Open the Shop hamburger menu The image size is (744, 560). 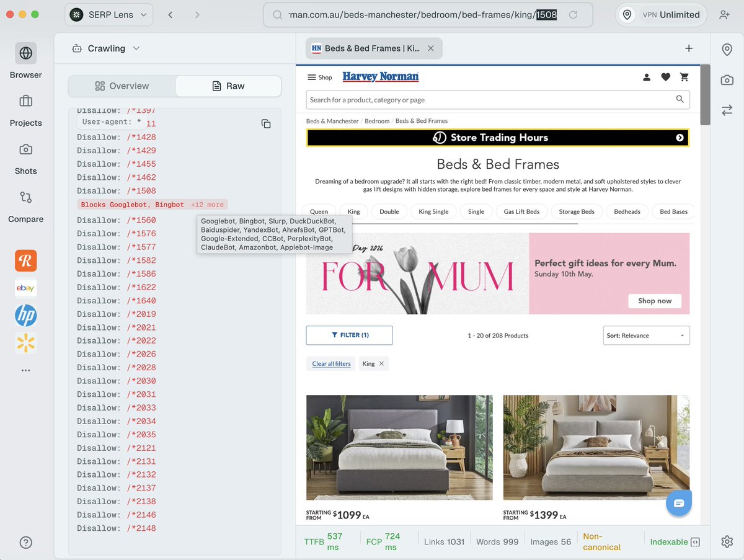click(x=320, y=78)
